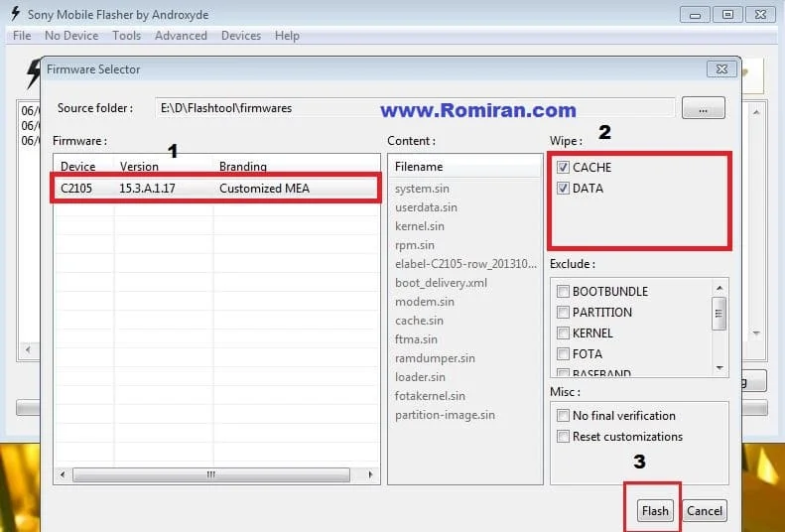This screenshot has width=785, height=532.
Task: Toggle the DATA wipe checkbox
Action: 564,189
